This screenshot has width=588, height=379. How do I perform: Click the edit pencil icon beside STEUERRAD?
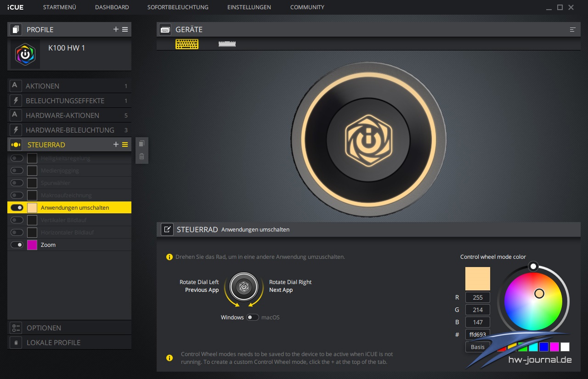pyautogui.click(x=167, y=229)
